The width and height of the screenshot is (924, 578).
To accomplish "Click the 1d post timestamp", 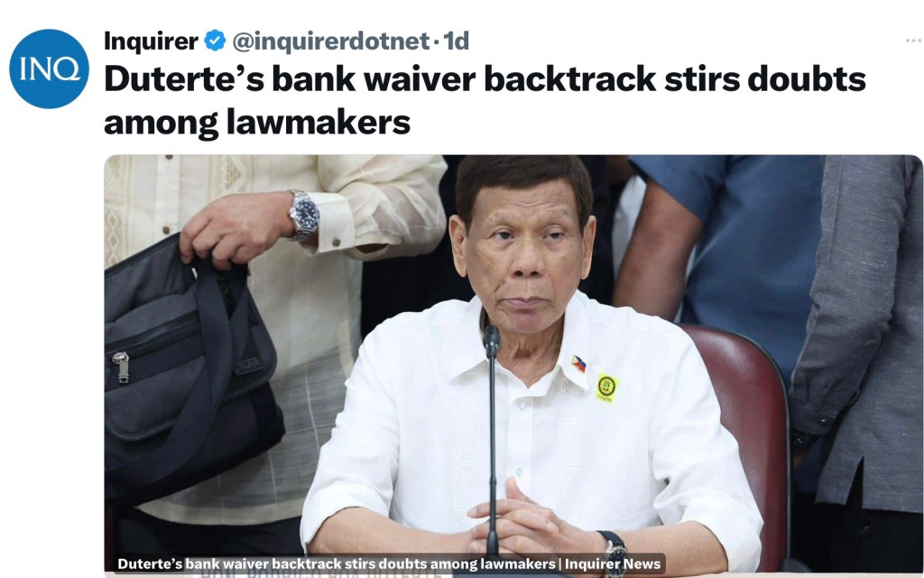I will pos(456,41).
